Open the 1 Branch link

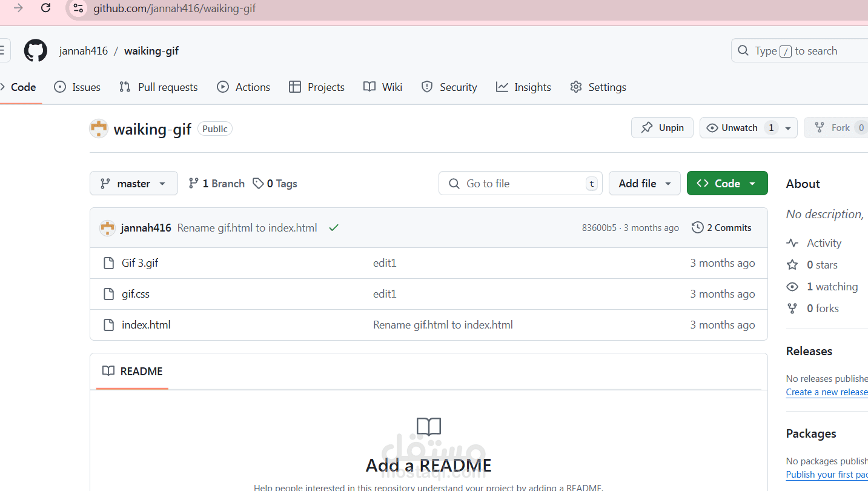click(x=216, y=183)
